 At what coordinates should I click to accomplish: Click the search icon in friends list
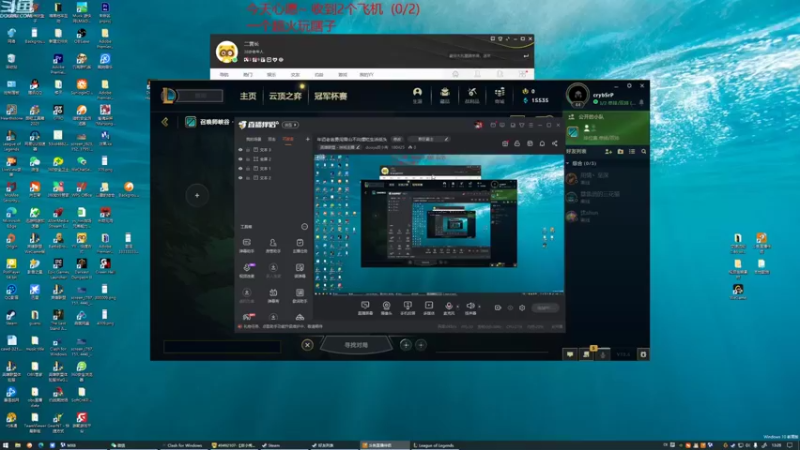pyautogui.click(x=644, y=152)
